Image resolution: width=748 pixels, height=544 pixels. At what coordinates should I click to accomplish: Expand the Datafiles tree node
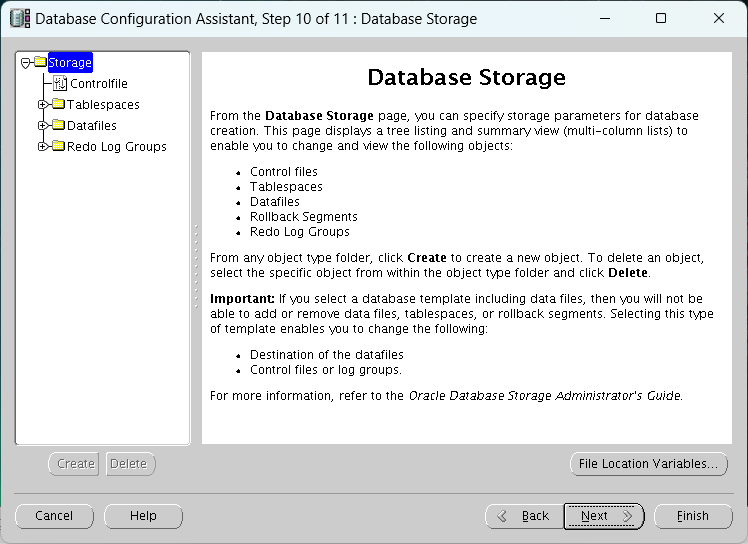coord(43,125)
